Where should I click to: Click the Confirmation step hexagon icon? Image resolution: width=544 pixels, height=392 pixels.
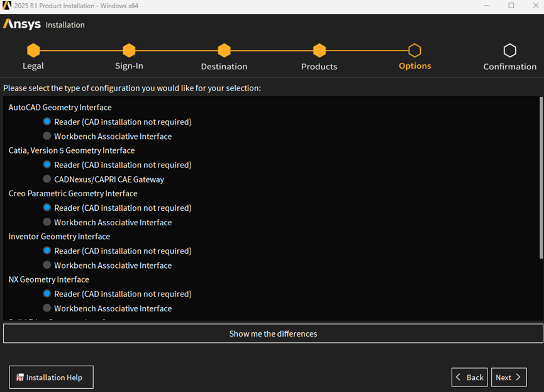click(509, 50)
